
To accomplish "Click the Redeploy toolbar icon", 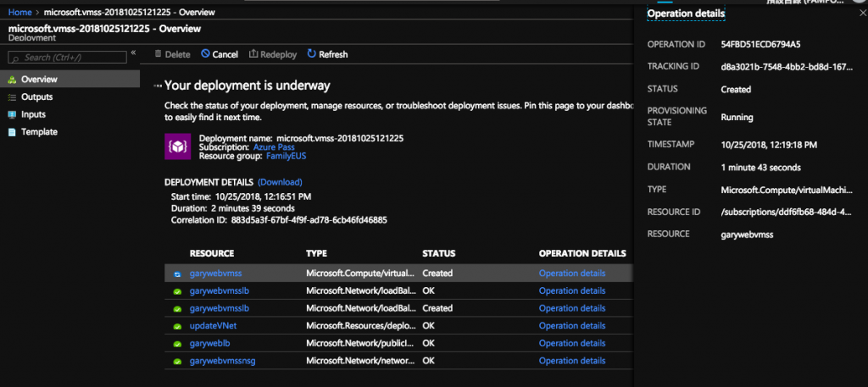I will point(253,54).
